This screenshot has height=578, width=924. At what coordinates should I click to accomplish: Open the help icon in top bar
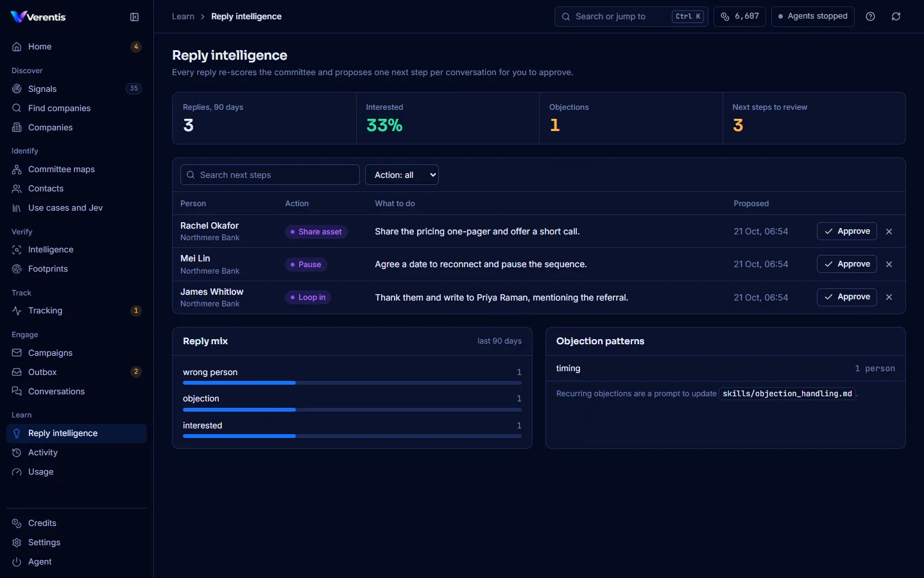(871, 17)
